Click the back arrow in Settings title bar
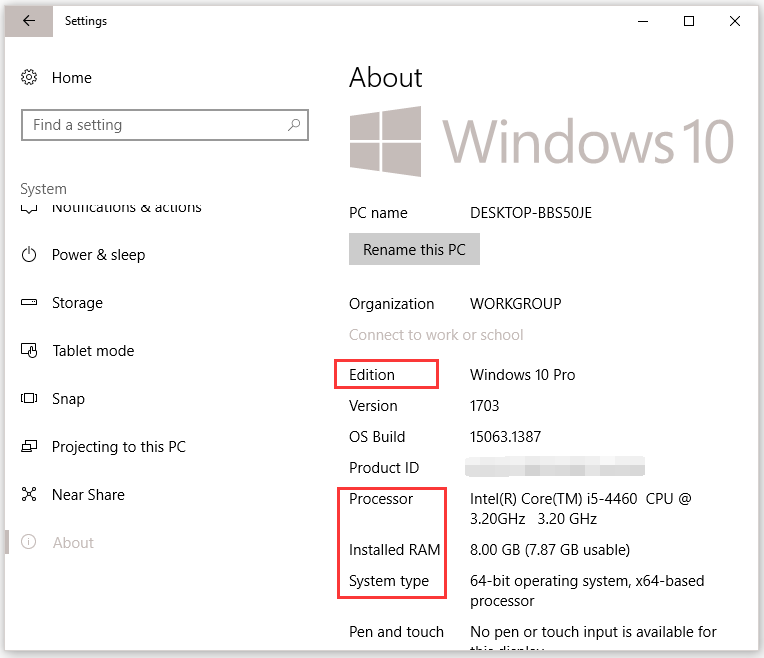 29,21
